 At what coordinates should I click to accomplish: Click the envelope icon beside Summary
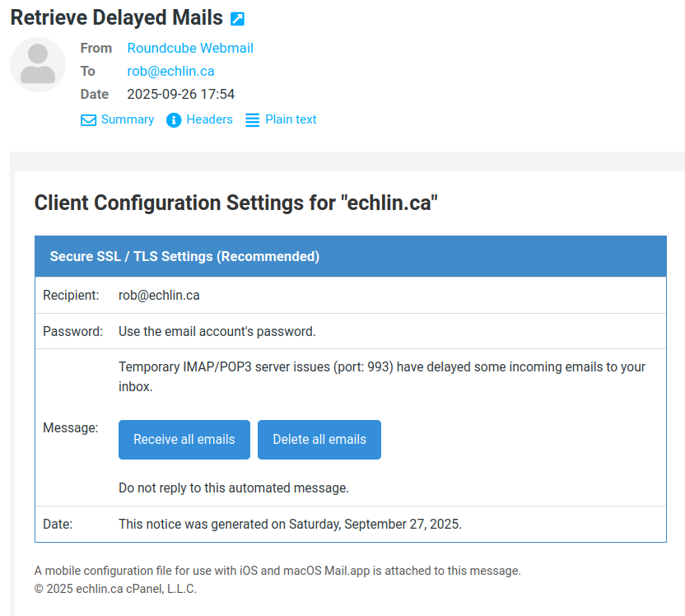pyautogui.click(x=88, y=120)
